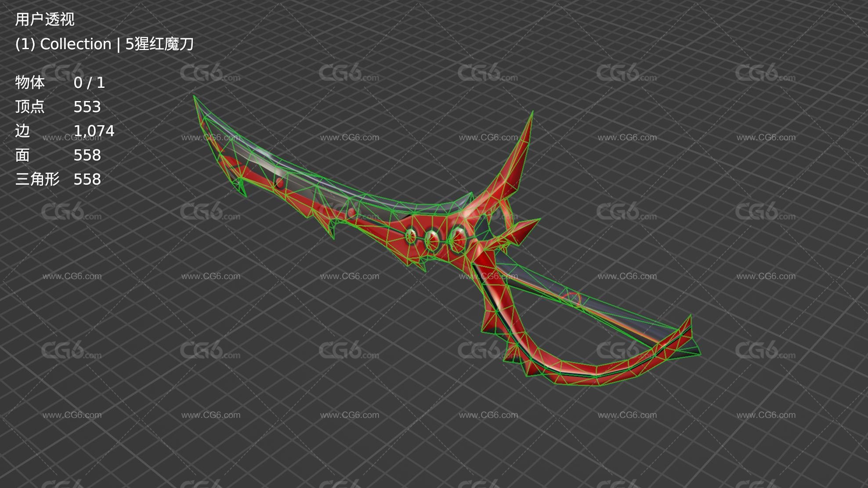The image size is (868, 488).
Task: Click the '三角形' statistics label
Action: tap(37, 179)
